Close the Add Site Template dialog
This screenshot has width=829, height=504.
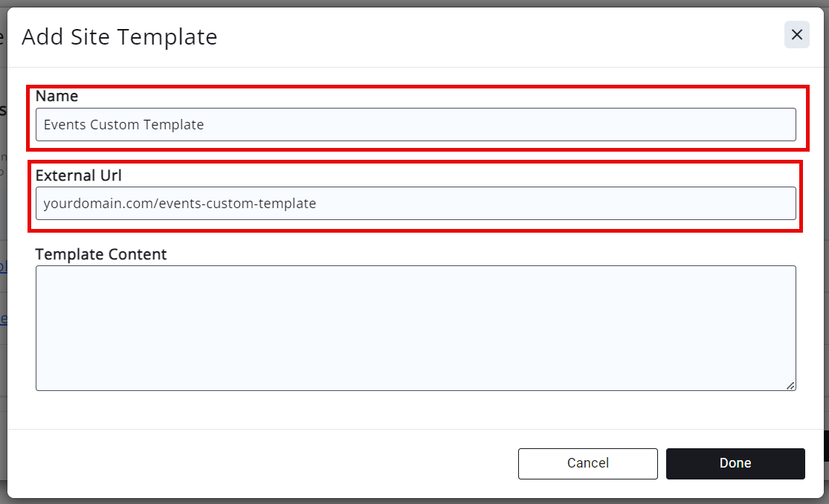pos(796,34)
